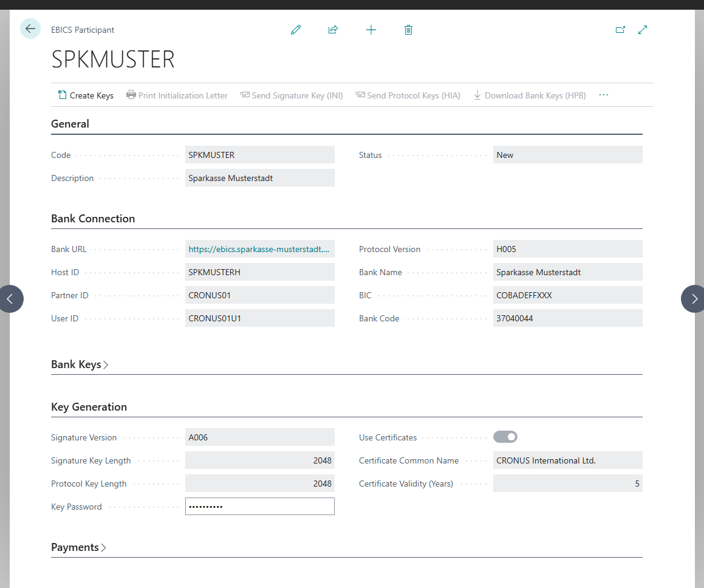Click the trash delete icon
704x588 pixels.
408,30
